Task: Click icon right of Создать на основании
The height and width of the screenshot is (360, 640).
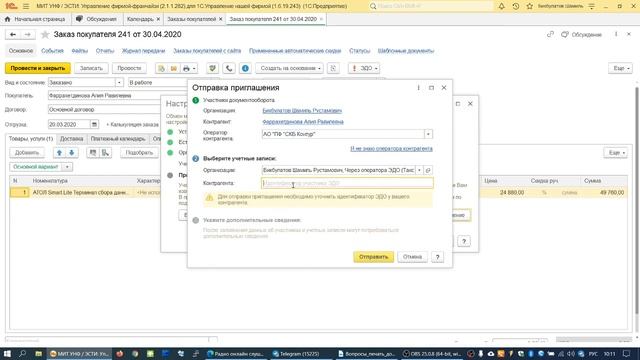Action: point(333,68)
